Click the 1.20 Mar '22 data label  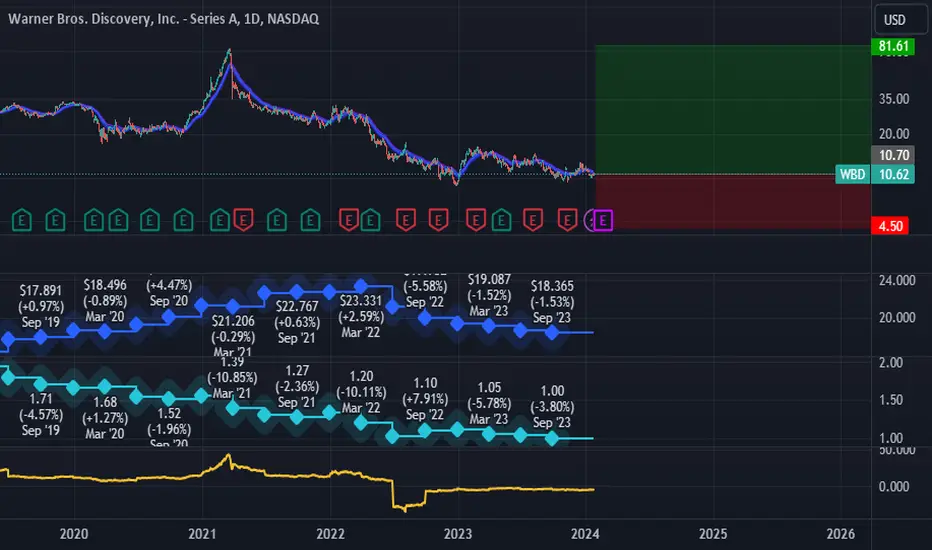pyautogui.click(x=361, y=392)
